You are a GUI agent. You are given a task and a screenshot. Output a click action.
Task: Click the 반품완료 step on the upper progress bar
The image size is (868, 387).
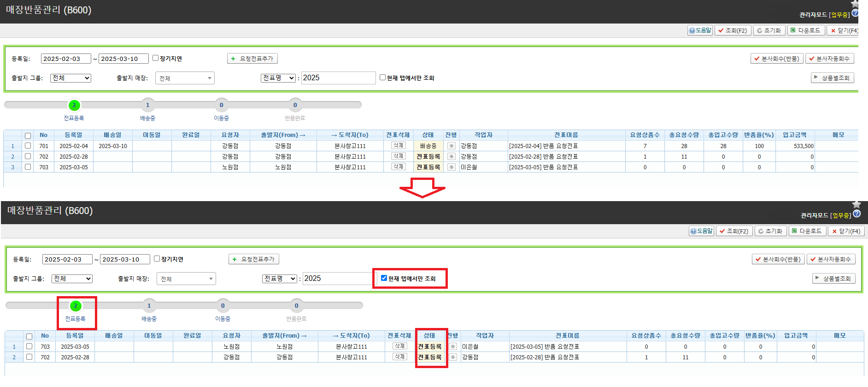pos(295,106)
